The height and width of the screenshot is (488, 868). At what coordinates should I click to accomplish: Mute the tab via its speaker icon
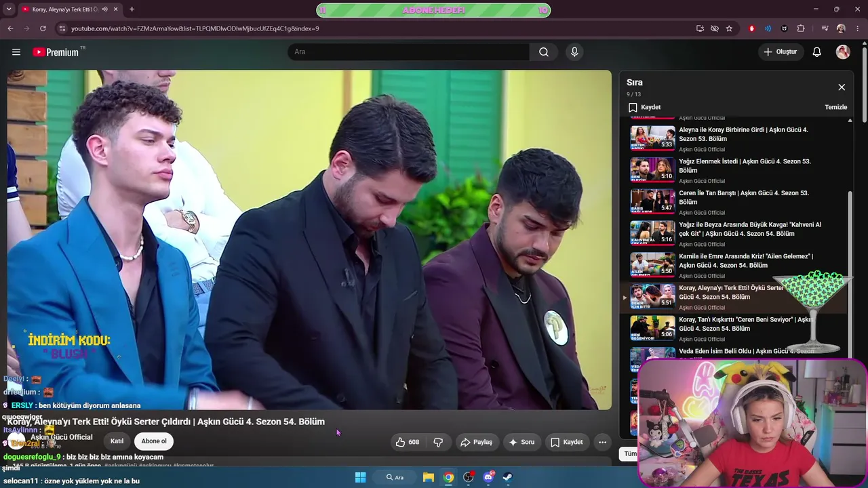pos(104,9)
